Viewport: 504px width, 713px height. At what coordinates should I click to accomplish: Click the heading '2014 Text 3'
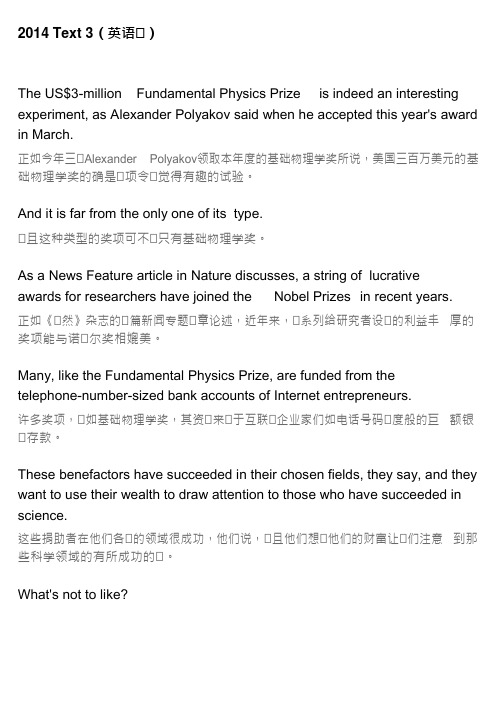coord(55,33)
